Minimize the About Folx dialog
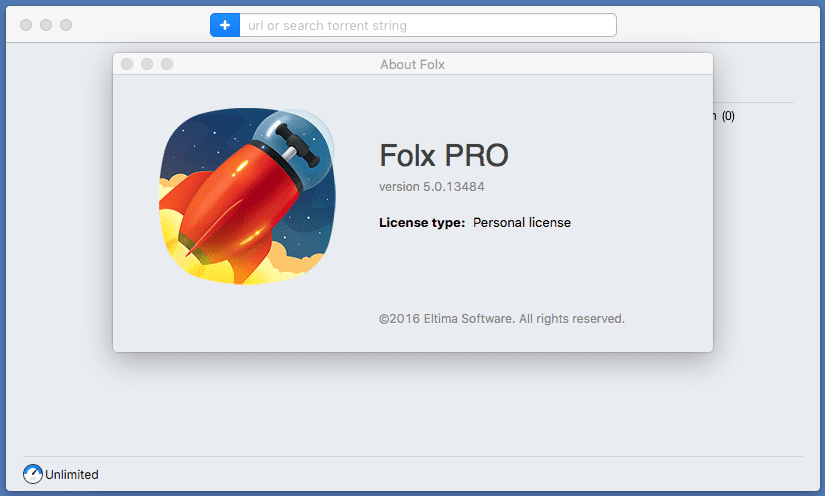The width and height of the screenshot is (825, 496). (x=147, y=64)
